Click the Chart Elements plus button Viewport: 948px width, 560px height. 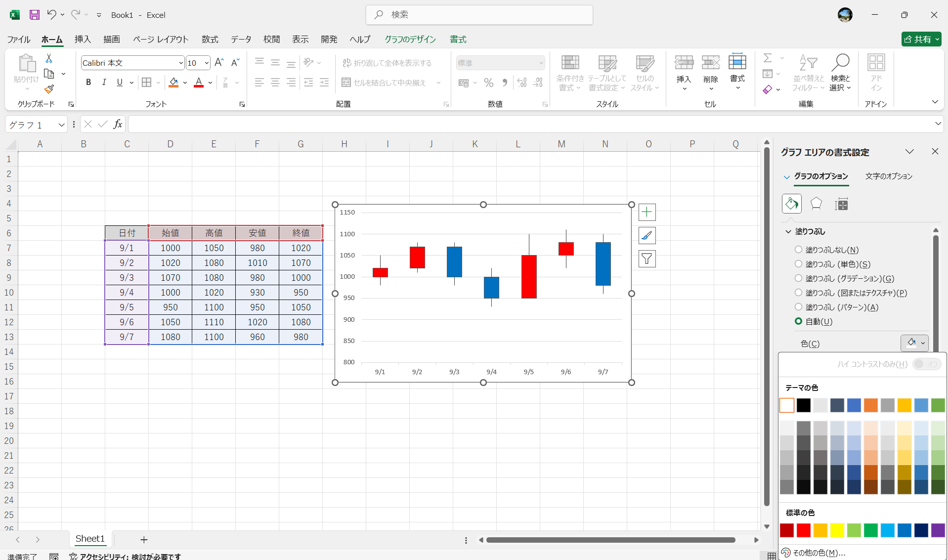(x=646, y=212)
